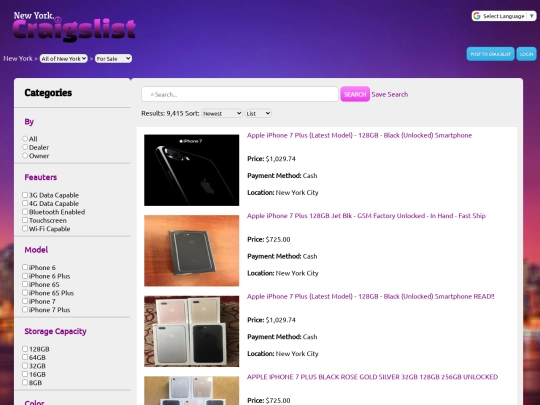Viewport: 540px width, 405px height.
Task: Click the New York Craigslist logo
Action: pos(74,27)
